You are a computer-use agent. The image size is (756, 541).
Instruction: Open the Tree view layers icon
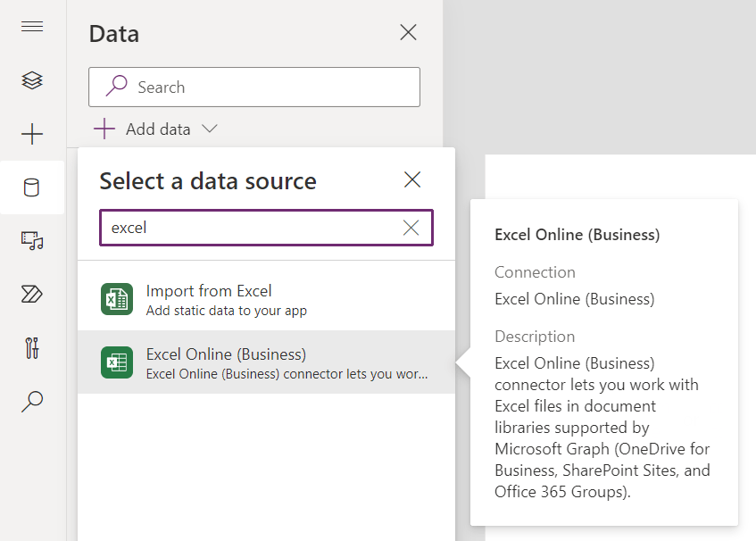(x=32, y=80)
